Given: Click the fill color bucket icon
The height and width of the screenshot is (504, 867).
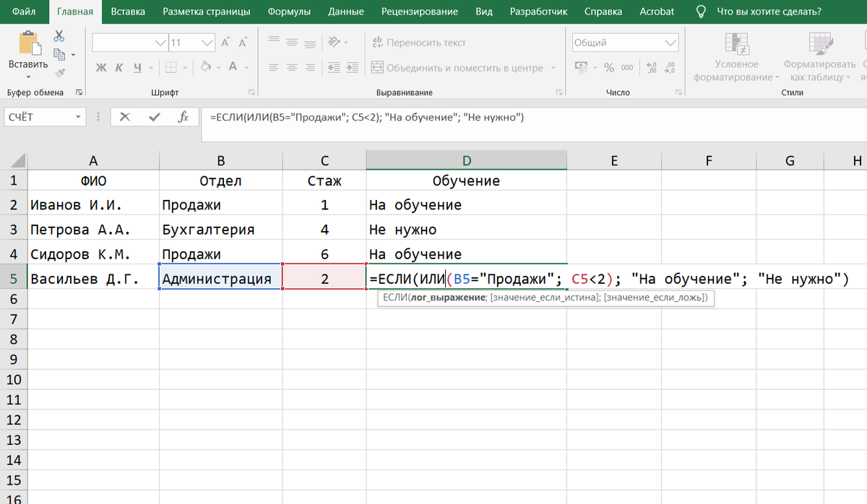Looking at the screenshot, I should [205, 67].
